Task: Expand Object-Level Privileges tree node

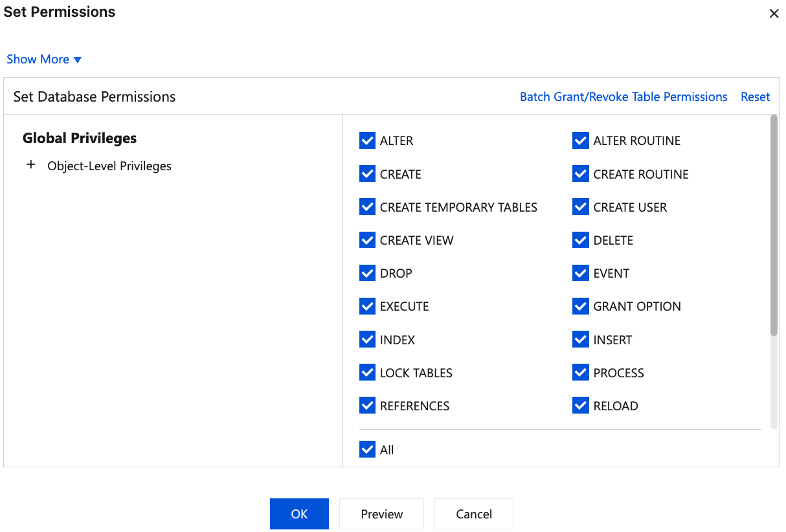Action: click(x=30, y=166)
